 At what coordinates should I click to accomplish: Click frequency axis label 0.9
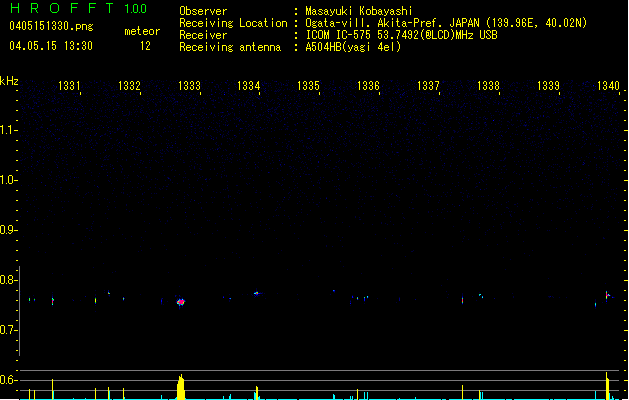[8, 230]
